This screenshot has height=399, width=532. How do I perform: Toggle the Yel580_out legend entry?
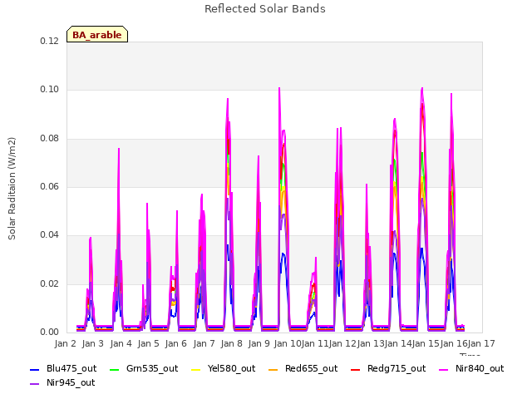[224, 369]
